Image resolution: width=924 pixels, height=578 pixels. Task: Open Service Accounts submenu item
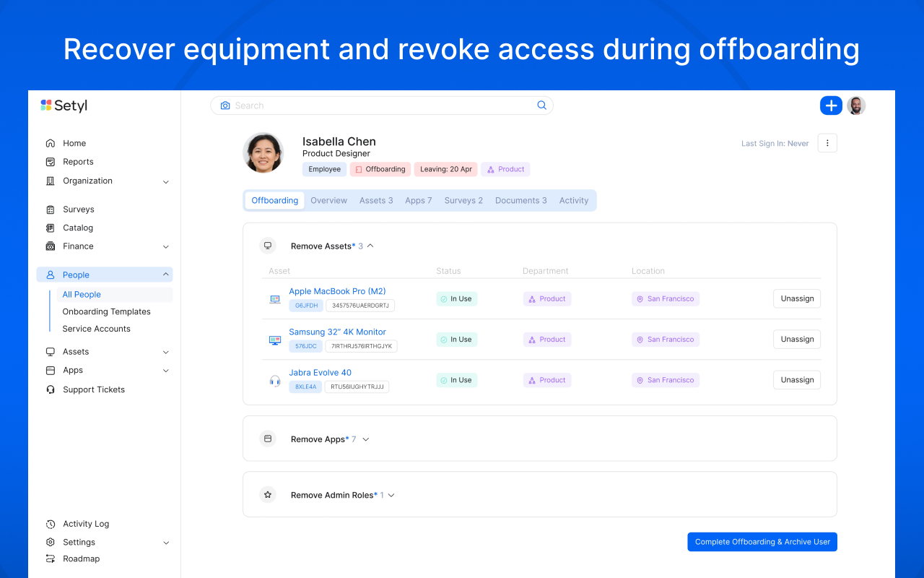96,329
